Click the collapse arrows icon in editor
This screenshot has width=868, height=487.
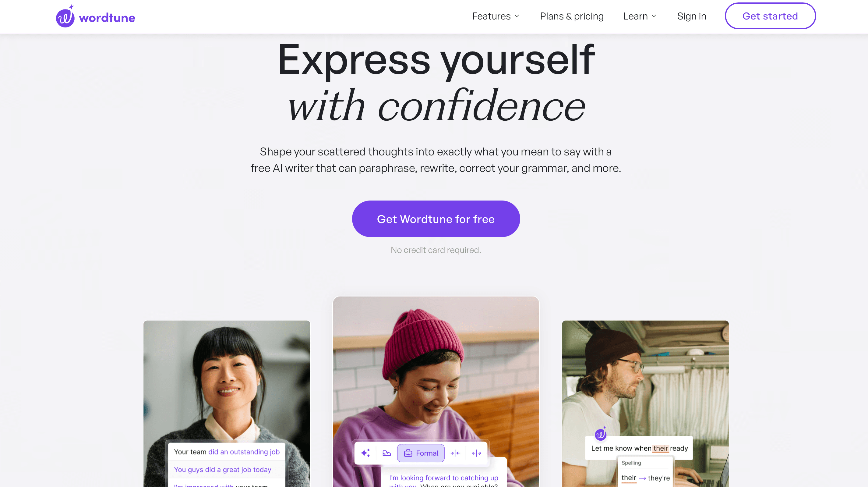455,453
